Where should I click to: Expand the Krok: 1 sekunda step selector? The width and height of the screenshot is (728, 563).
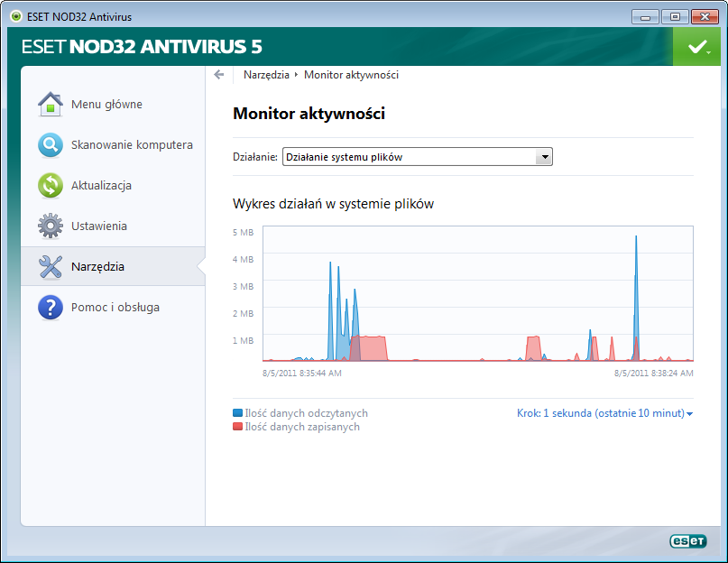(604, 413)
